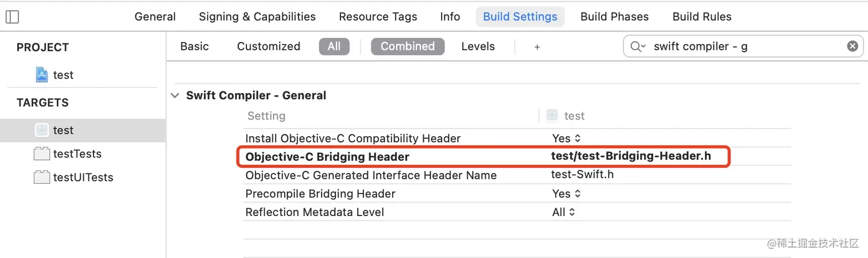Image resolution: width=868 pixels, height=258 pixels.
Task: Open Install Objective-C Compatibility Header Yes dropdown
Action: pyautogui.click(x=567, y=138)
